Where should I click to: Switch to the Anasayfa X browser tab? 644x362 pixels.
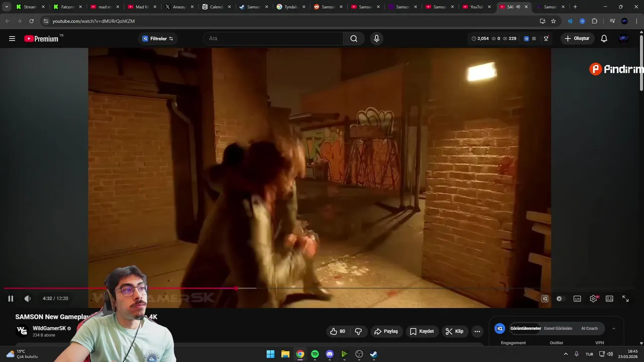(179, 7)
